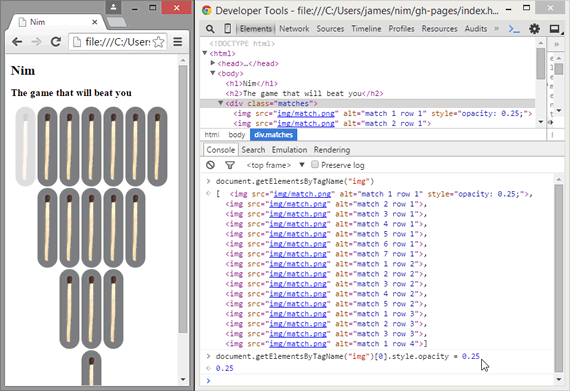Image resolution: width=570 pixels, height=391 pixels.
Task: Bookmark this page star icon
Action: pos(158,42)
